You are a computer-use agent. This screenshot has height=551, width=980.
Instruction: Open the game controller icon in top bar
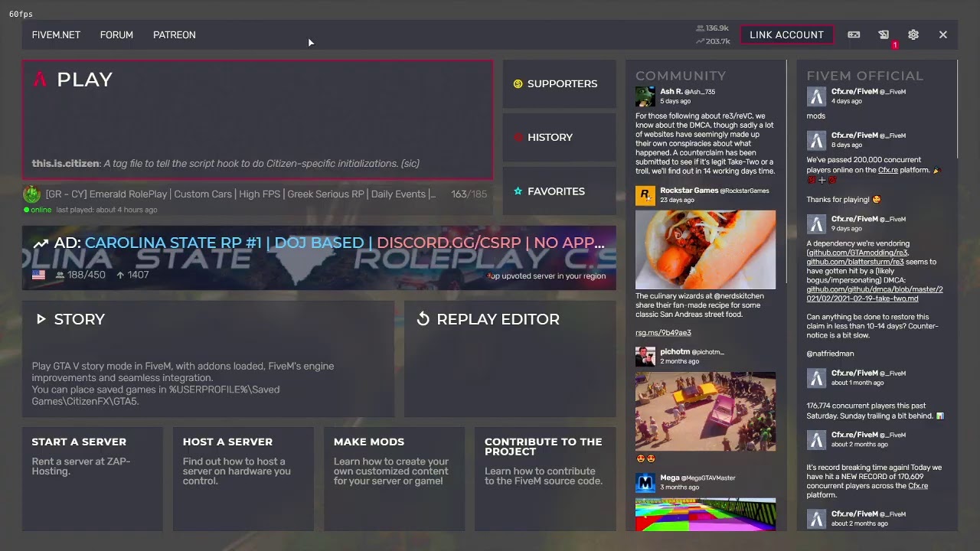[854, 34]
